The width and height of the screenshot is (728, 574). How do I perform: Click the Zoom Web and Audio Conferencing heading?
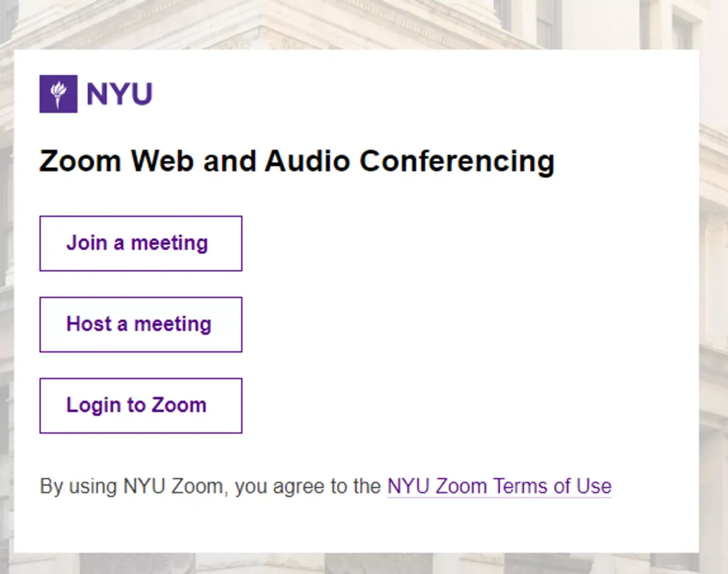296,161
